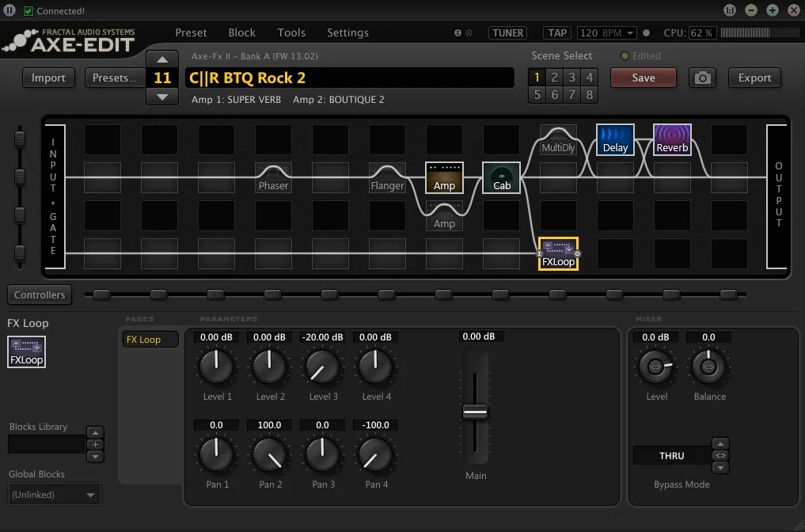The image size is (805, 532).
Task: Click Bypass Mode down arrow
Action: click(720, 467)
